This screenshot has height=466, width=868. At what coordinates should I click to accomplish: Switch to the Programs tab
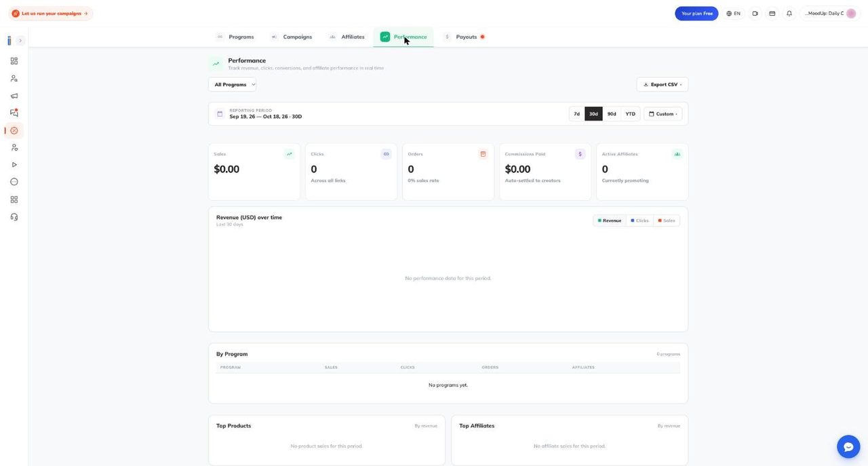(x=235, y=37)
